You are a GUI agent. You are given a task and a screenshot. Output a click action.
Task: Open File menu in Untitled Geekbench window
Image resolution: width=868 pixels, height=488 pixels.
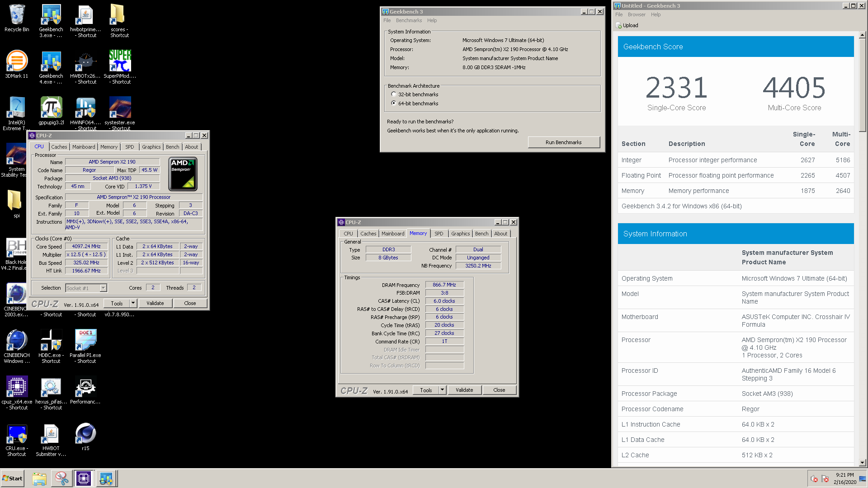point(619,14)
